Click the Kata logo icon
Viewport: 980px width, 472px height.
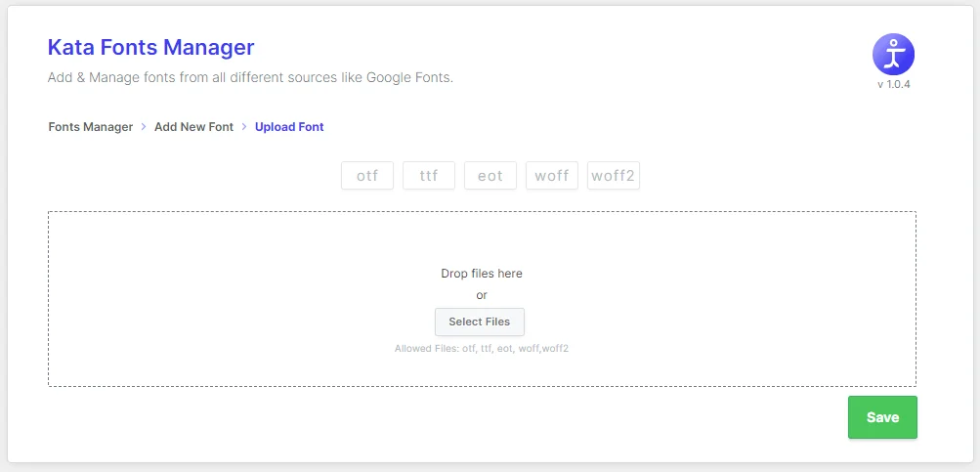[893, 55]
